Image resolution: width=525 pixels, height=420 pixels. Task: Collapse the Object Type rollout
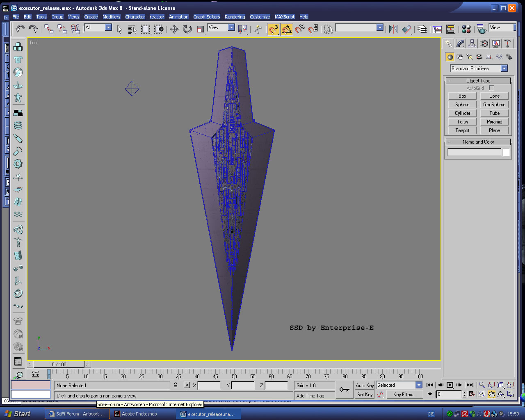pos(478,81)
